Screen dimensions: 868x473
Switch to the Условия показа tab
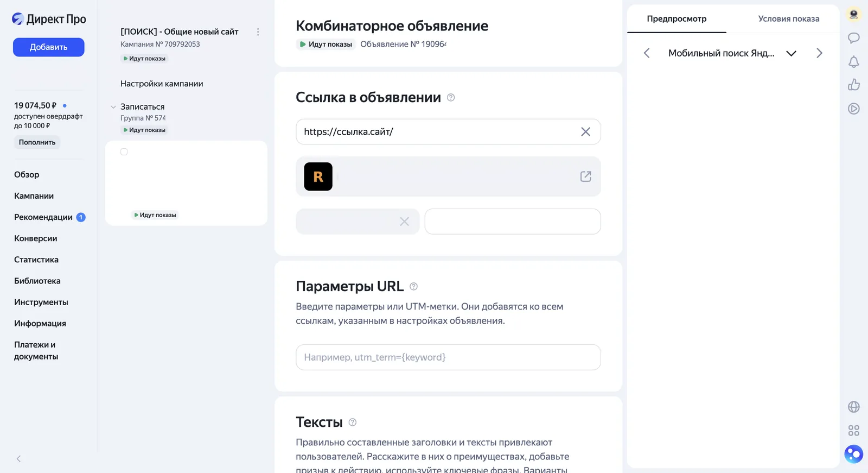pos(789,18)
